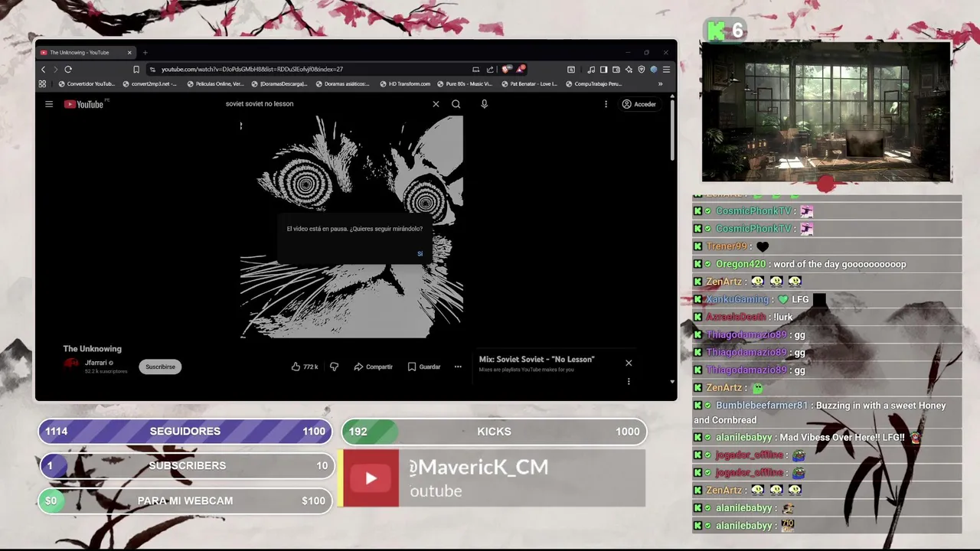Screen dimensions: 980x551
Task: Open the Leo AI sparkle icon
Action: pos(629,69)
